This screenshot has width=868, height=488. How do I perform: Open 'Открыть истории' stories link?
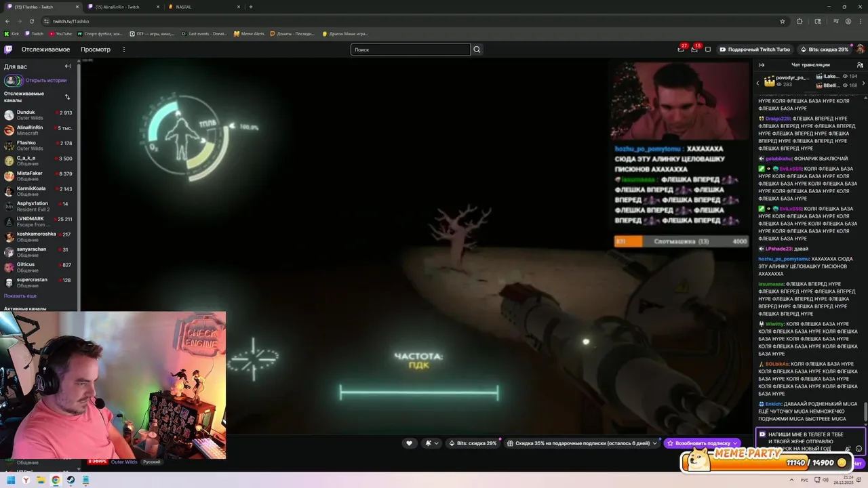(46, 80)
